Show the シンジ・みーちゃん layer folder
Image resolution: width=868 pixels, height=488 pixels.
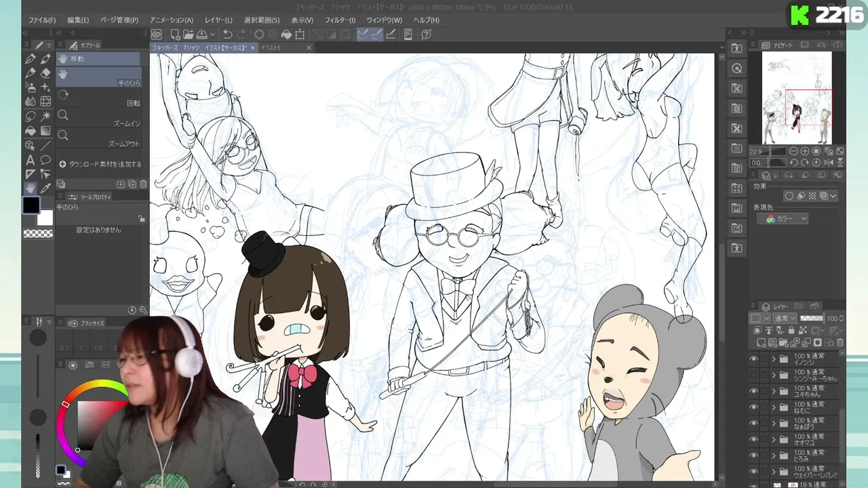click(x=753, y=375)
